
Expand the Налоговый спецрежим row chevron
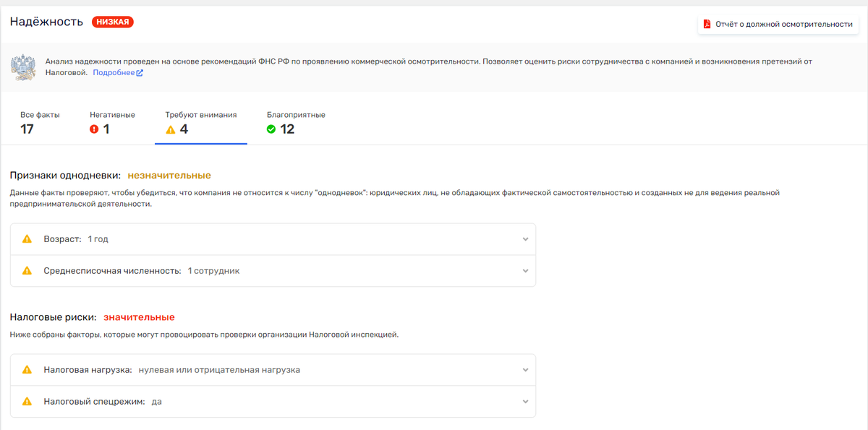(x=526, y=401)
